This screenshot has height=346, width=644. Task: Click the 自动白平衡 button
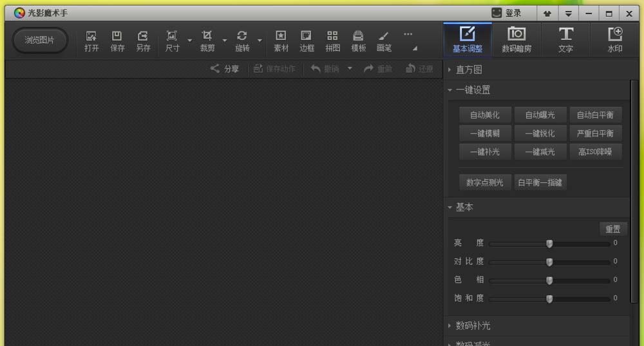[x=595, y=115]
